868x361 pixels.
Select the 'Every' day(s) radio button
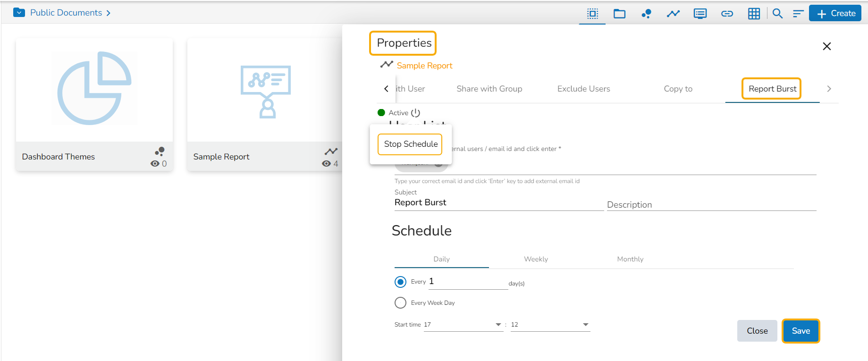tap(400, 282)
